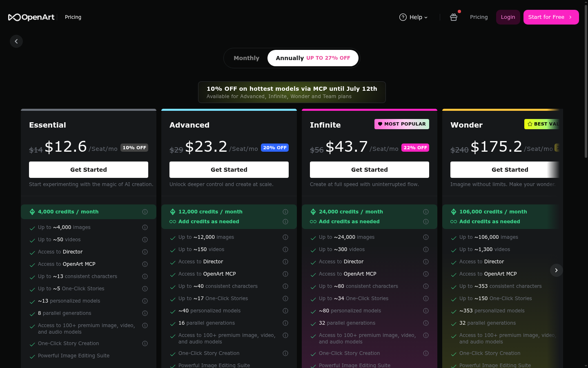Info icon beside Up to ~50 videos
588x368 pixels.
(x=145, y=240)
